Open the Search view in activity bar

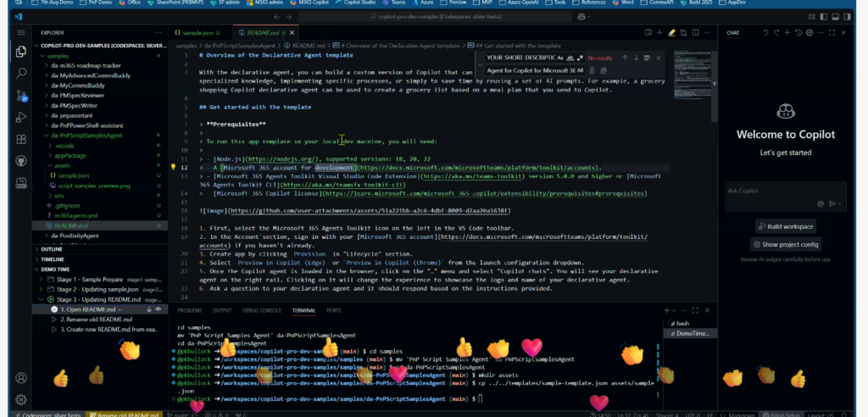click(21, 73)
